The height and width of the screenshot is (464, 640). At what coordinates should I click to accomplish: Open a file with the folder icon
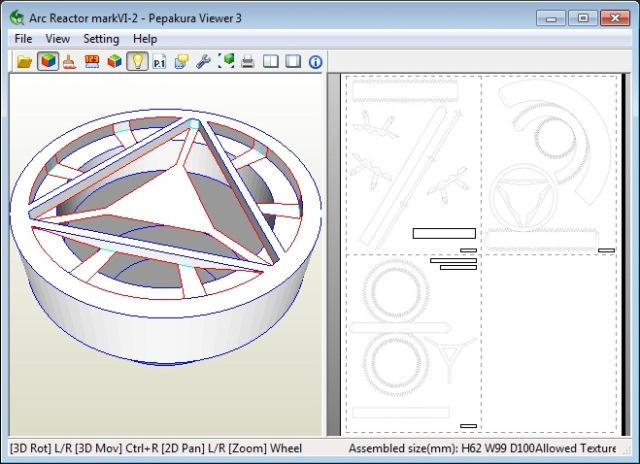pyautogui.click(x=24, y=62)
